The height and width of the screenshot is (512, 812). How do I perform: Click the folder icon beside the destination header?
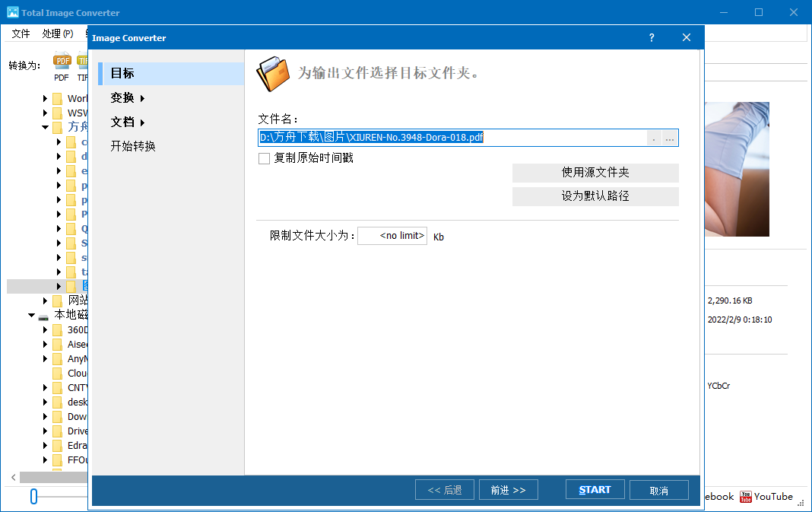273,73
